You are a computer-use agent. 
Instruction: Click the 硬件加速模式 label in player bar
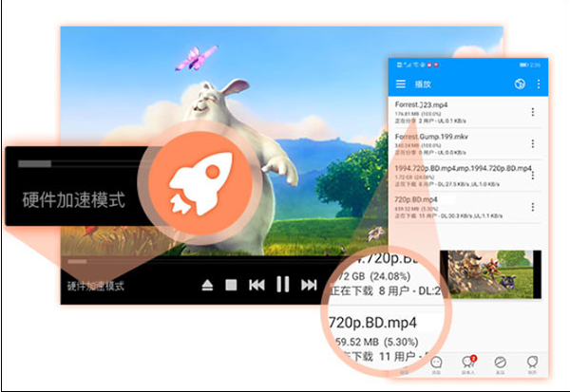pyautogui.click(x=95, y=285)
